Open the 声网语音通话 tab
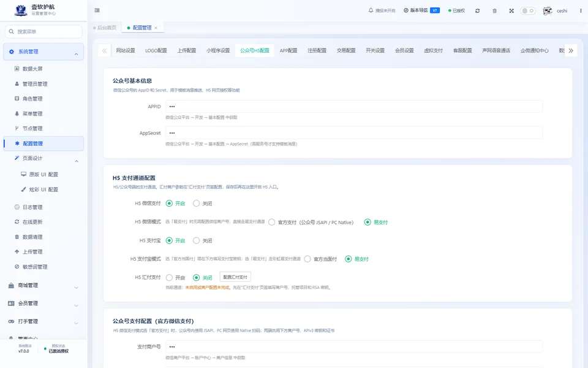The image size is (588, 368). click(x=496, y=50)
